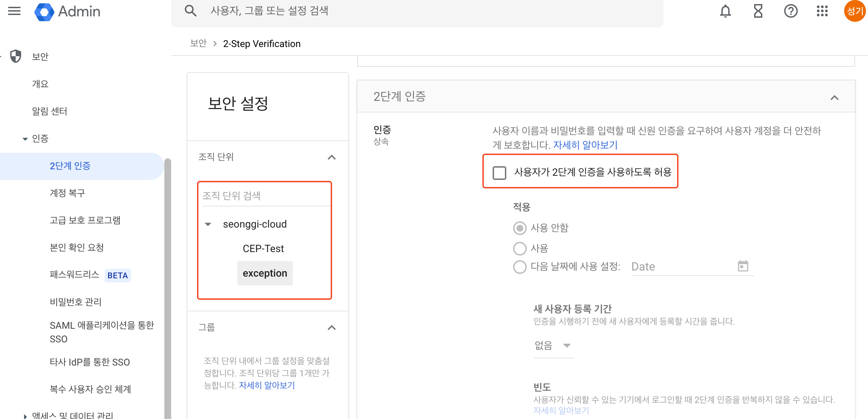Image resolution: width=868 pixels, height=419 pixels.
Task: Open 계정 복구 in the sidebar
Action: click(x=67, y=193)
